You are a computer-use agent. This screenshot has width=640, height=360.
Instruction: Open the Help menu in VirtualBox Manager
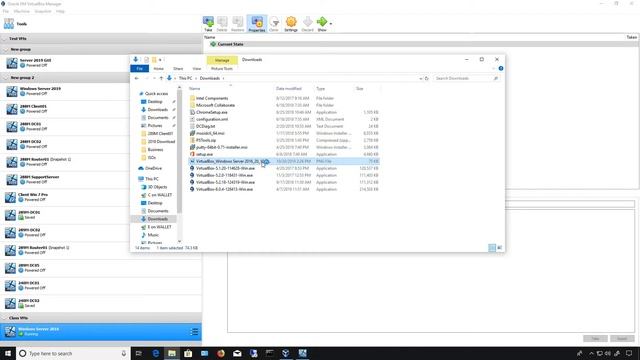coord(60,11)
